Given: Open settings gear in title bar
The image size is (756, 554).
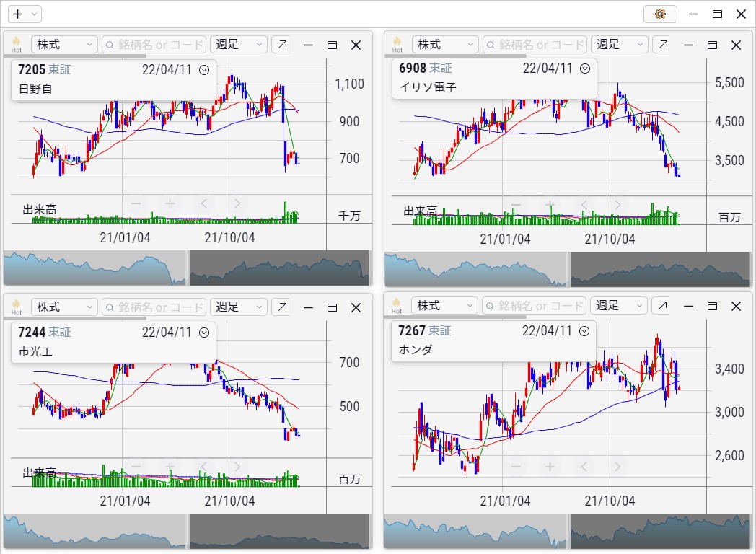Looking at the screenshot, I should [659, 14].
